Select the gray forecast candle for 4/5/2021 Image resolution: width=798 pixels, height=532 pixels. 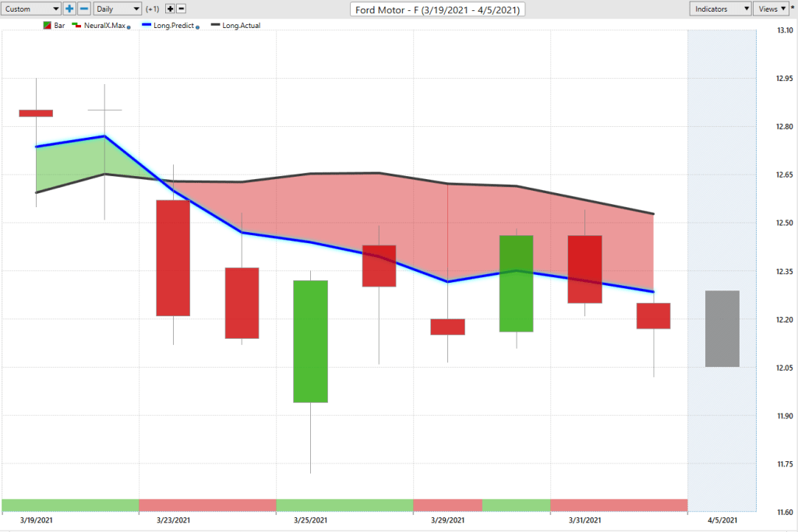point(722,329)
